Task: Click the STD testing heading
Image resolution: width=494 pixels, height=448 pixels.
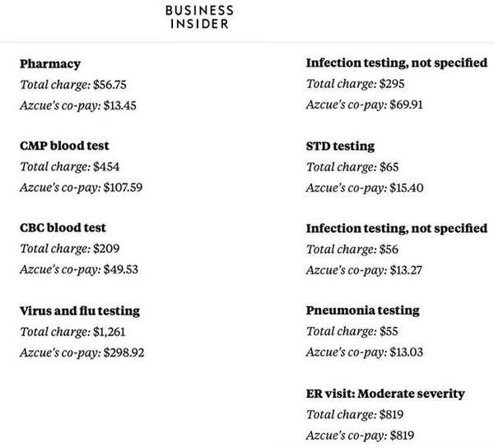Action: pyautogui.click(x=340, y=146)
